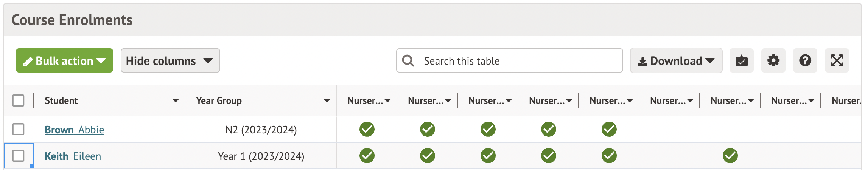Open Student column sort arrow

(175, 100)
